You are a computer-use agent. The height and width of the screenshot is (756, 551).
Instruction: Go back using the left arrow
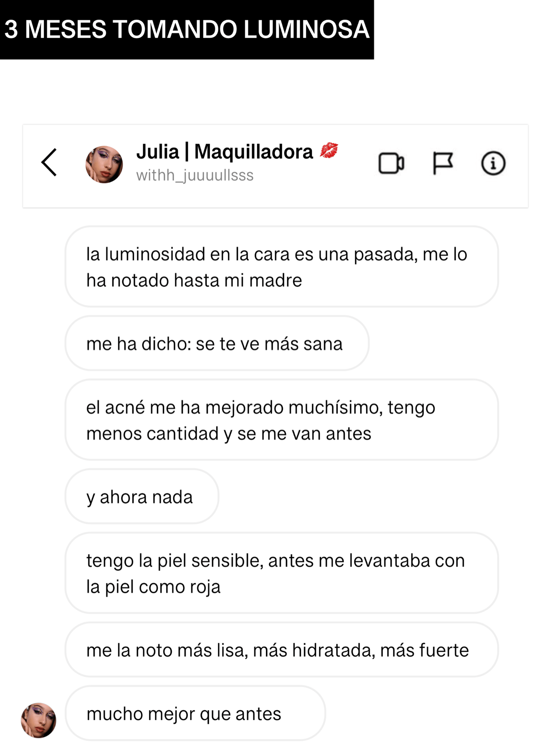[49, 162]
